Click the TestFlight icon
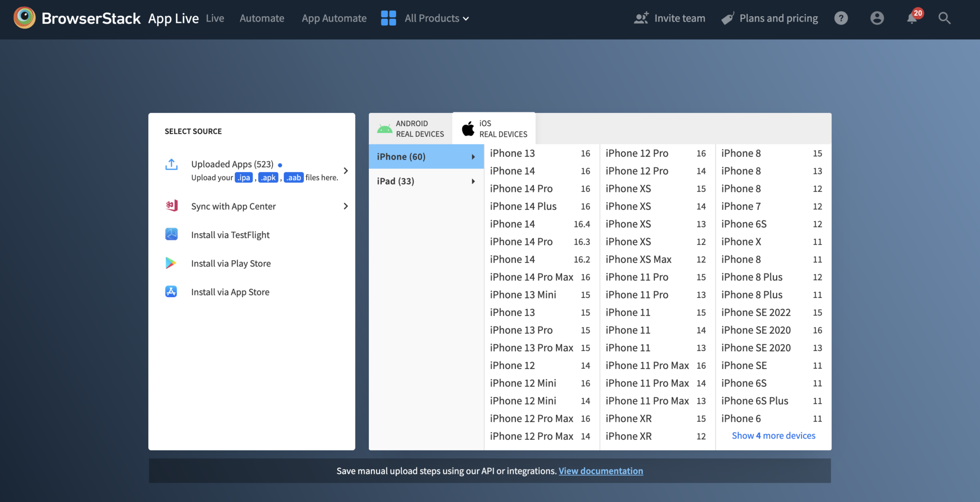The image size is (980, 502). coord(171,235)
